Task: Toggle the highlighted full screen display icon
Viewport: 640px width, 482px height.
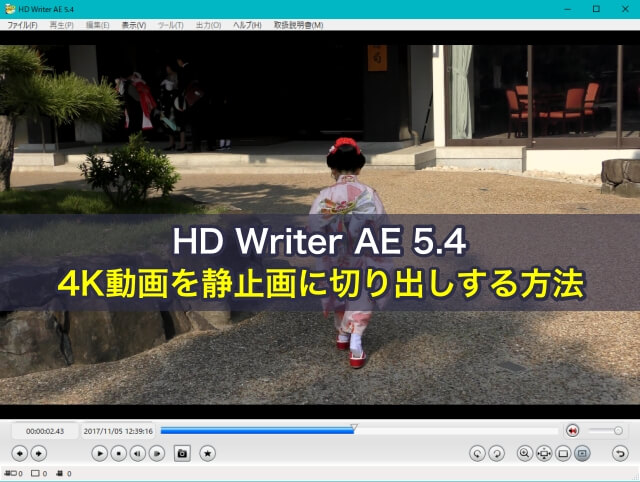Action: pos(582,453)
